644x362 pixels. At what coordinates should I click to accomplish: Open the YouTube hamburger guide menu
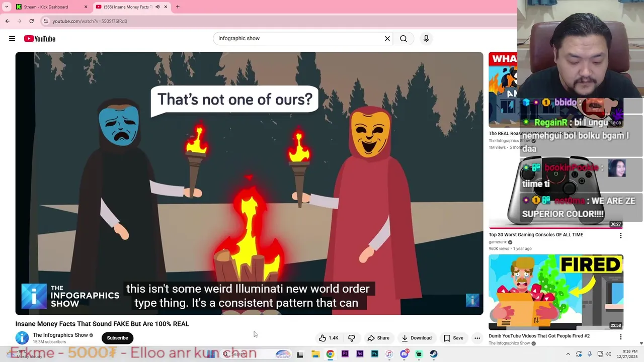click(12, 39)
